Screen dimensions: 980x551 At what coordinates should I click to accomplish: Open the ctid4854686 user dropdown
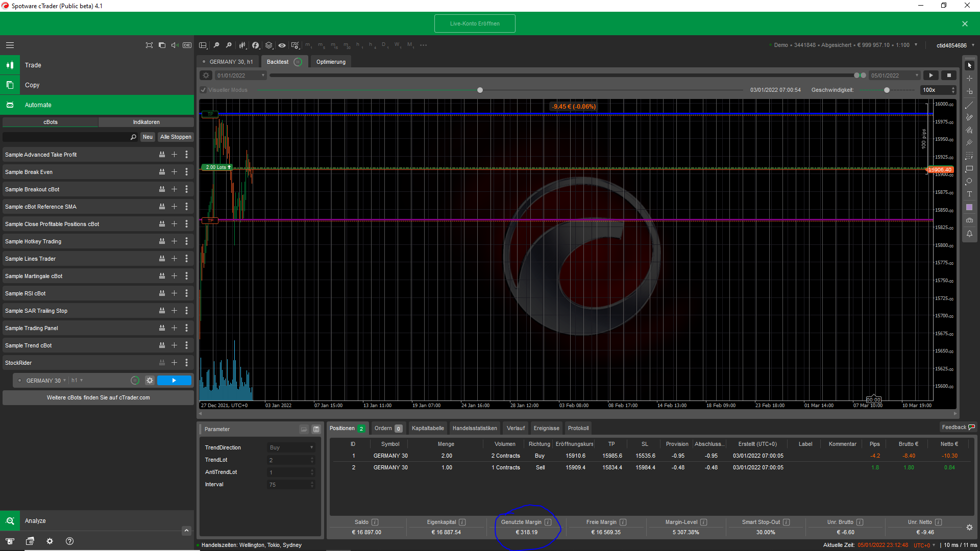pos(955,45)
